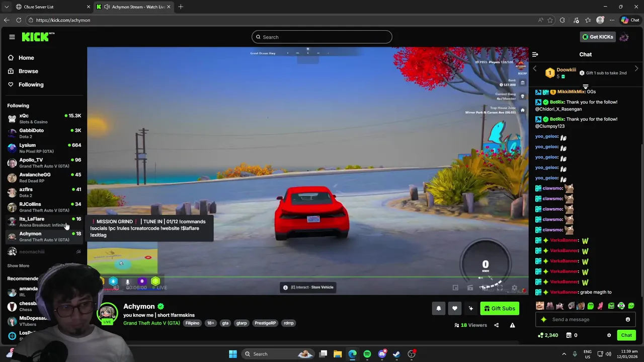
Task: Show next leaderboard entry with right chevron
Action: [636, 69]
